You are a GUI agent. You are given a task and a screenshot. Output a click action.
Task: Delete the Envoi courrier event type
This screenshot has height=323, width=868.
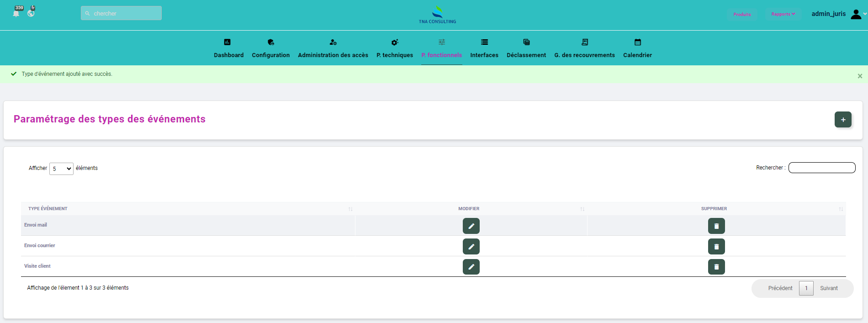pyautogui.click(x=716, y=247)
